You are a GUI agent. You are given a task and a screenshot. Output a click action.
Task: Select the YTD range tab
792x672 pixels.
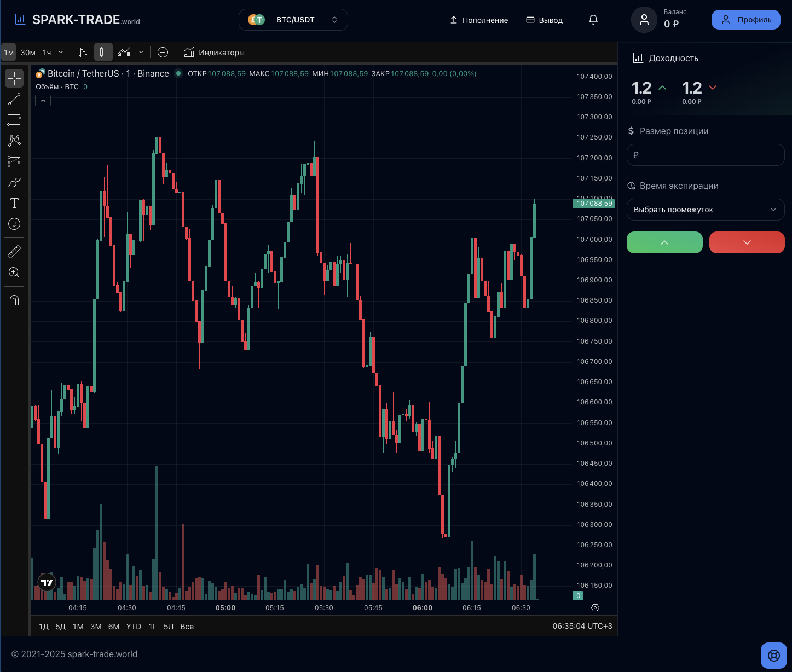pos(133,627)
